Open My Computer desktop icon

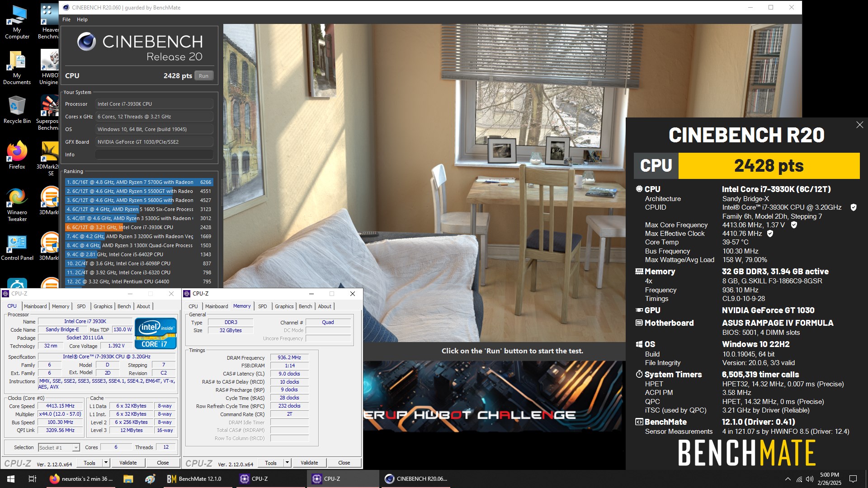tap(17, 22)
